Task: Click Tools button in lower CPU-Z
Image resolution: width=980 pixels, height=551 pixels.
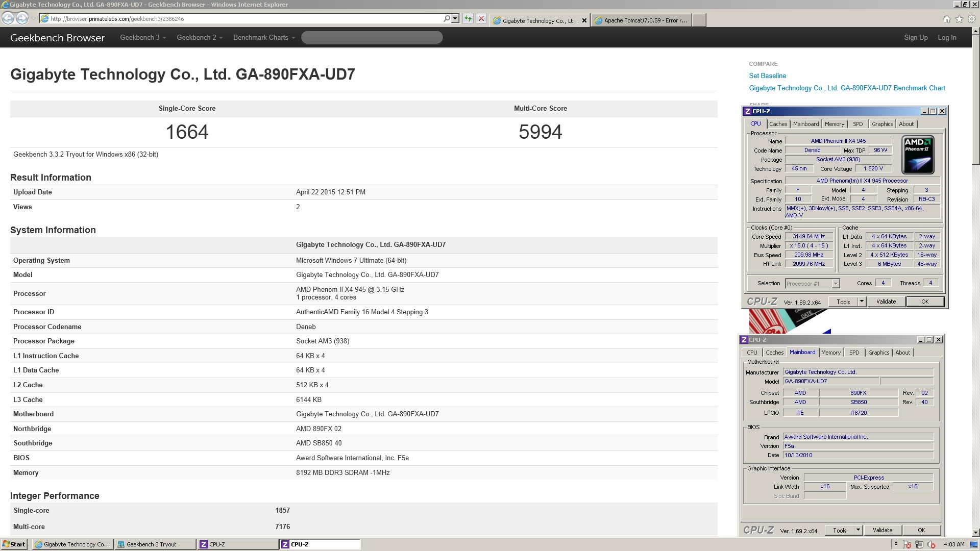Action: click(x=840, y=530)
